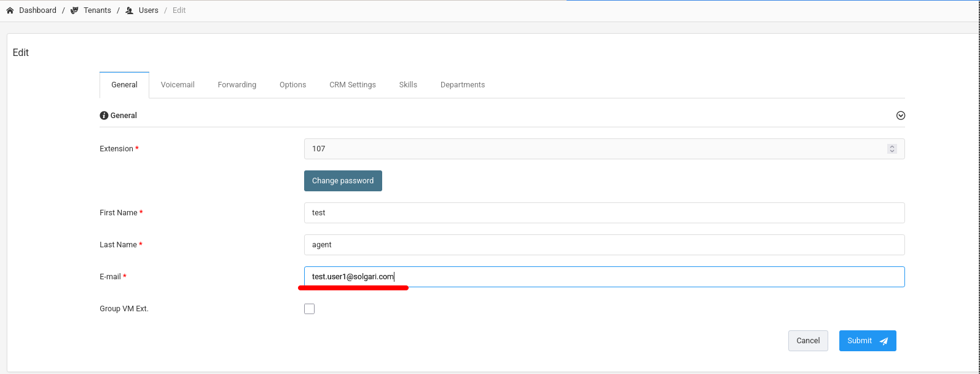
Task: Enable the Group VM Ext. checkbox
Action: (x=309, y=309)
